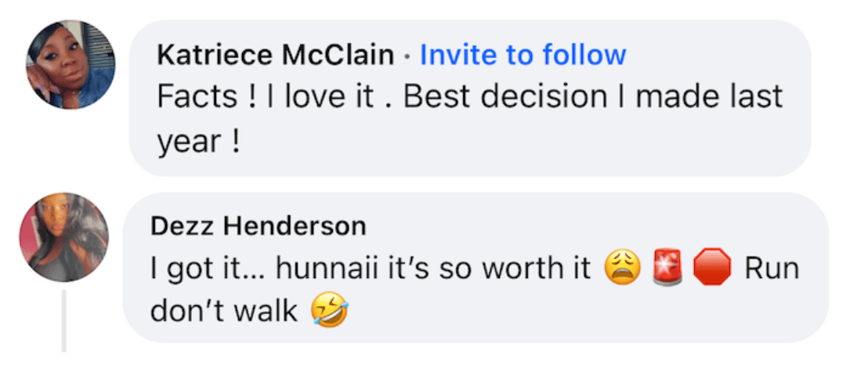Click the weary face emoji
The height and width of the screenshot is (368, 868).
622,267
